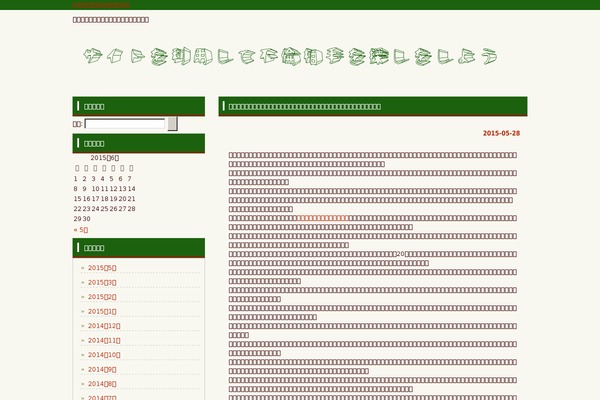This screenshot has height=400, width=600.
Task: Open the 2014 8 archive link
Action: pyautogui.click(x=102, y=384)
